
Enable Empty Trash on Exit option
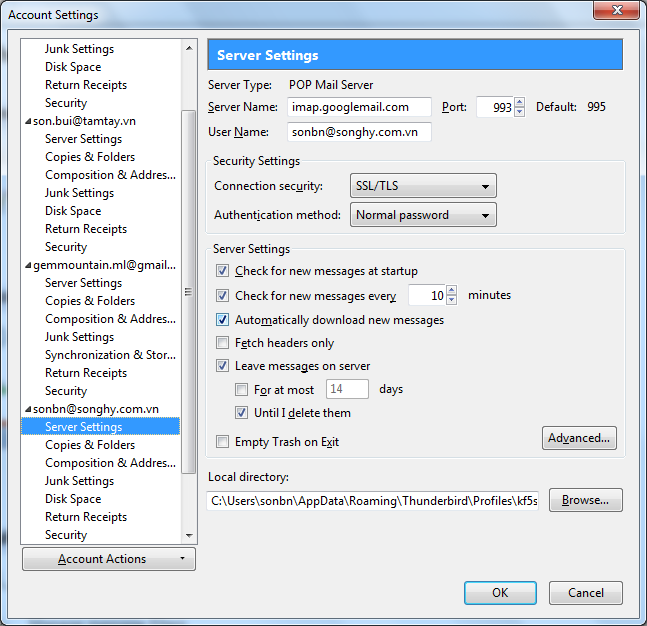222,442
